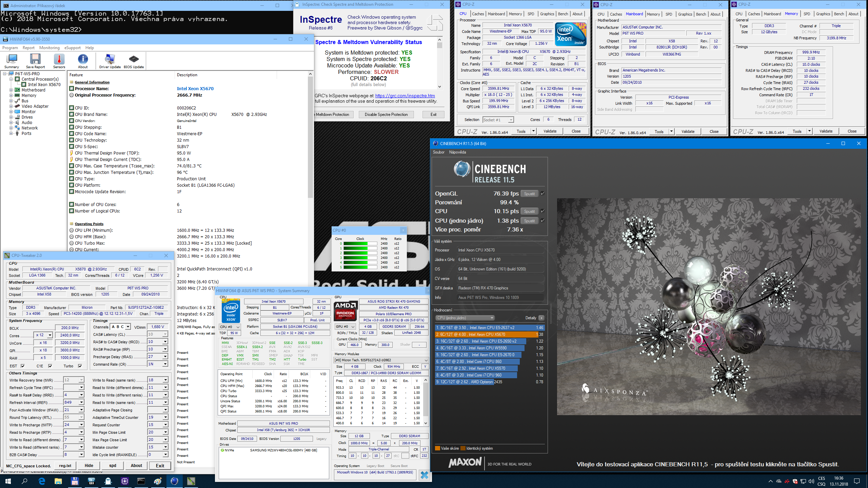Screen dimensions: 868x488
Task: Open Sensors thermometer icon in HWiNFO64
Action: (59, 61)
